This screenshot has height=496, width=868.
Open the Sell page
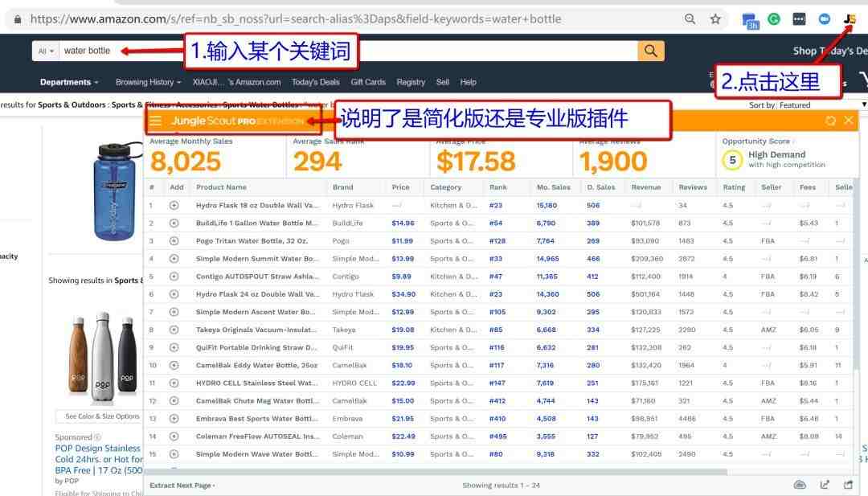click(x=442, y=82)
